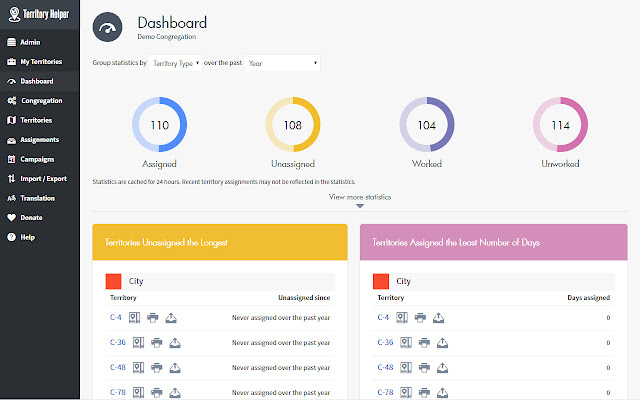Open map for C-48 in Least Days list
The width and height of the screenshot is (640, 400).
[x=406, y=367]
